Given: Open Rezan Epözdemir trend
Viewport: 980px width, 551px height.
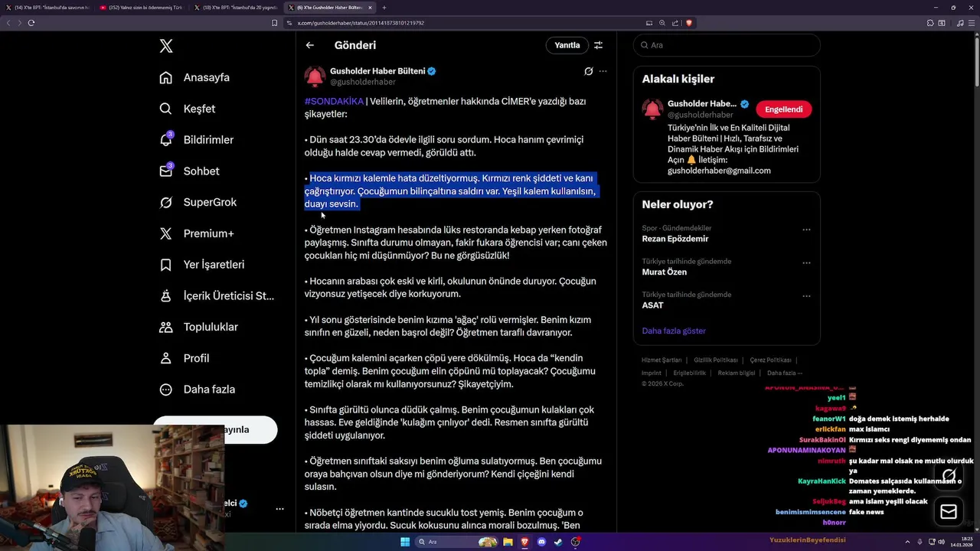Looking at the screenshot, I should pos(675,239).
